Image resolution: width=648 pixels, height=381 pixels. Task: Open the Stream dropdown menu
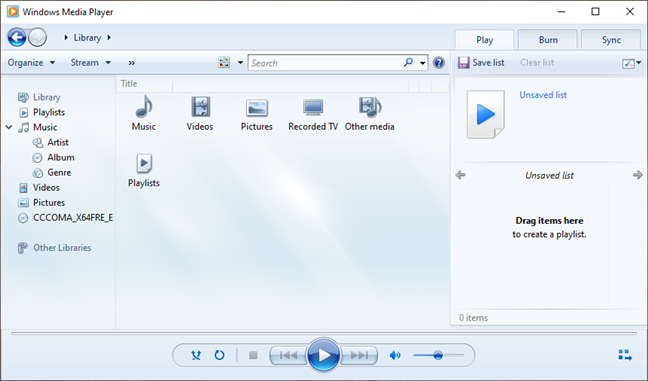91,63
